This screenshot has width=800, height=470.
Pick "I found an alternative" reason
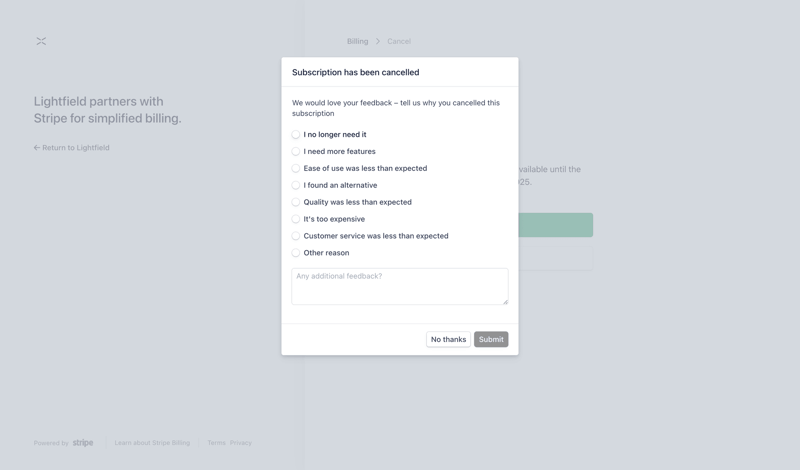click(x=296, y=186)
